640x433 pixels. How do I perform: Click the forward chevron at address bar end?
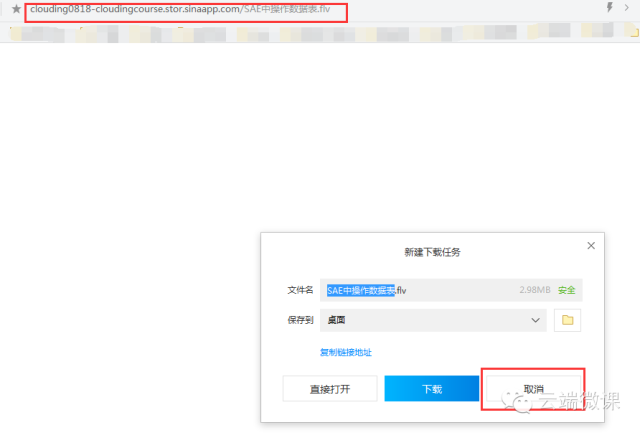tap(627, 7)
